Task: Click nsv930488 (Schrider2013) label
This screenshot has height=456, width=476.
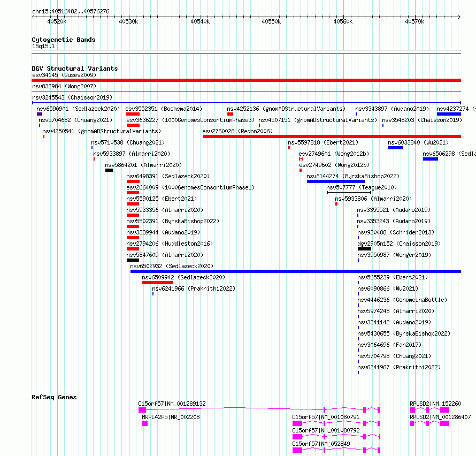Action: [x=396, y=232]
